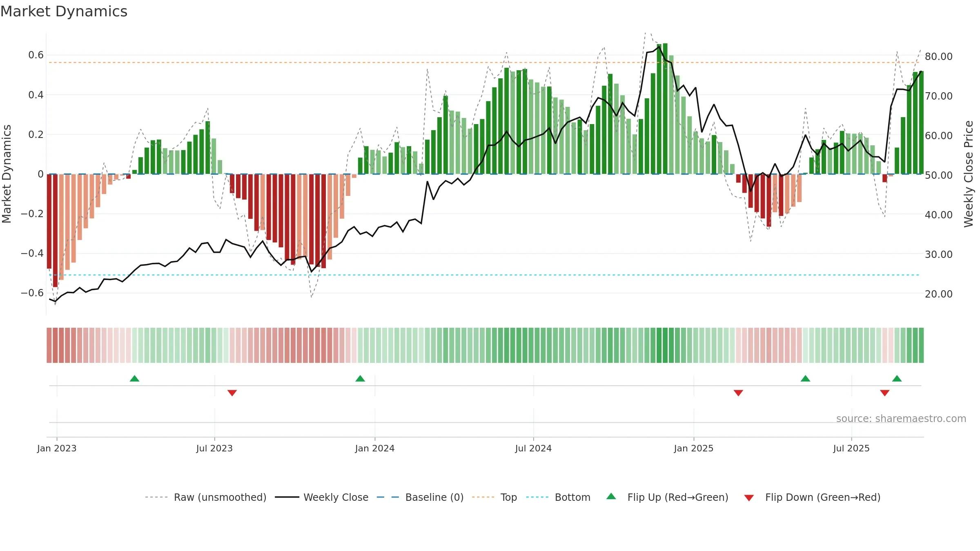Click the Flip Down (Green→Red) legend label
This screenshot has width=980, height=551.
click(823, 497)
